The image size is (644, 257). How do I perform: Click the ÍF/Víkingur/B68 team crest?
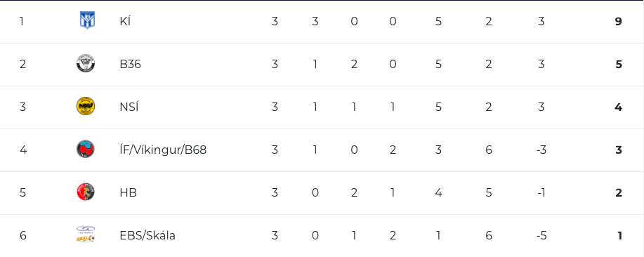coord(86,149)
